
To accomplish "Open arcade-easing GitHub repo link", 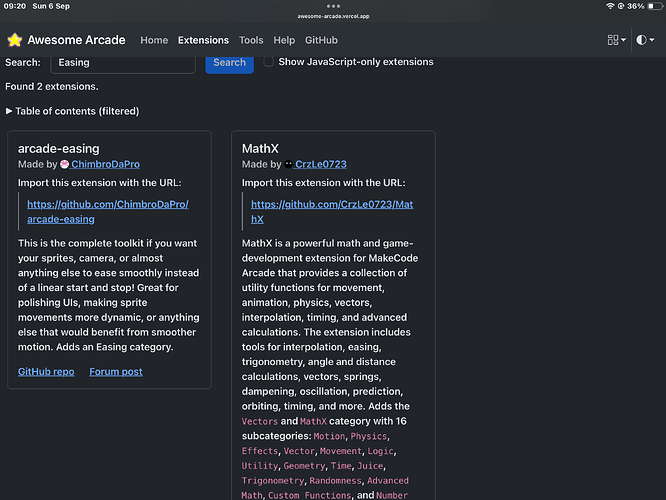I will (46, 372).
